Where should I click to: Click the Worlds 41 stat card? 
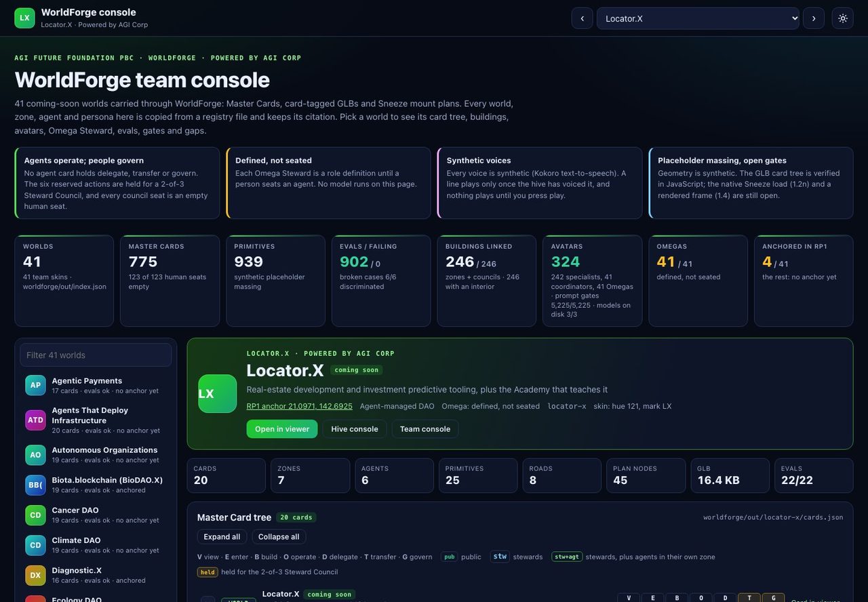pos(64,281)
